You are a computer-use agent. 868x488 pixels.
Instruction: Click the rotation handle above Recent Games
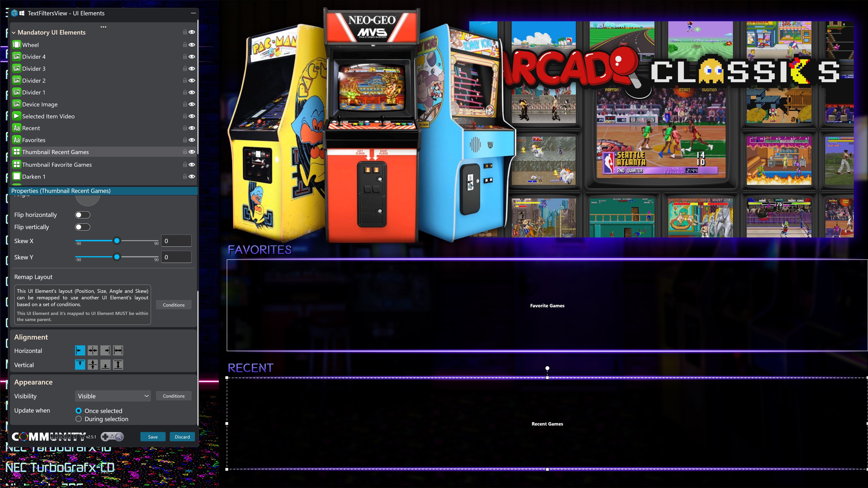(x=547, y=368)
